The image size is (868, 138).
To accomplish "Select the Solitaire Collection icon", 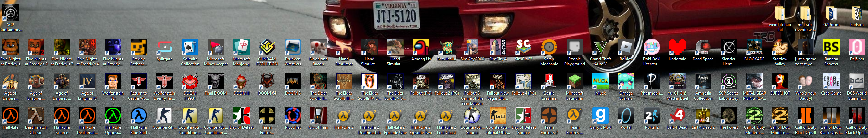I will coord(190,47).
